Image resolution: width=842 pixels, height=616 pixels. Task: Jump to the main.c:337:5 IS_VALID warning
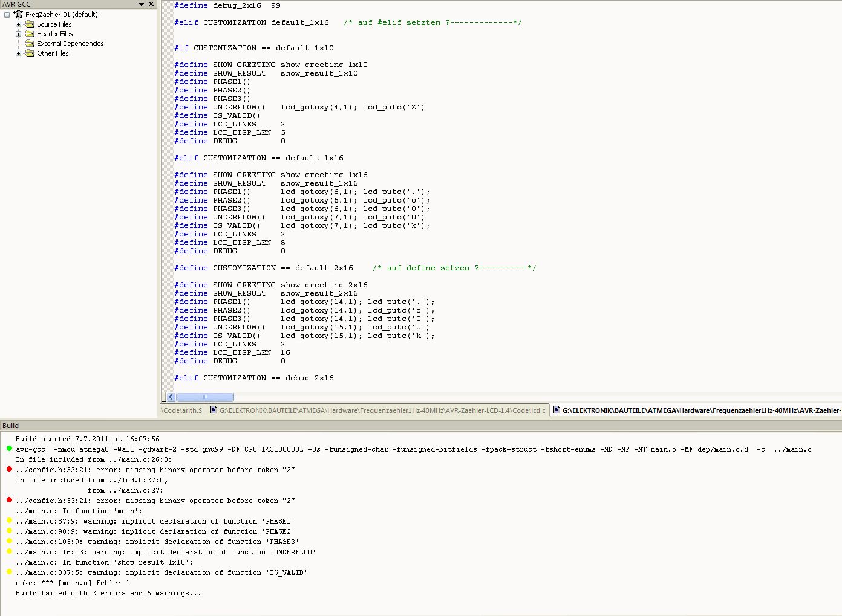pos(162,572)
